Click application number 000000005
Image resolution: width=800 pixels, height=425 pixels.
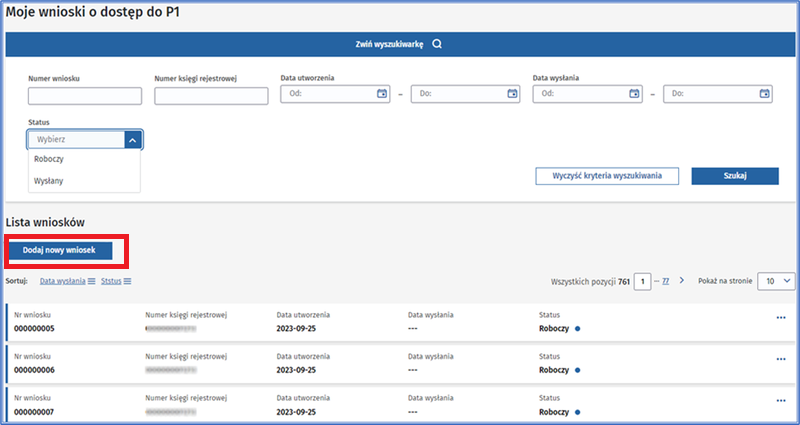click(34, 329)
